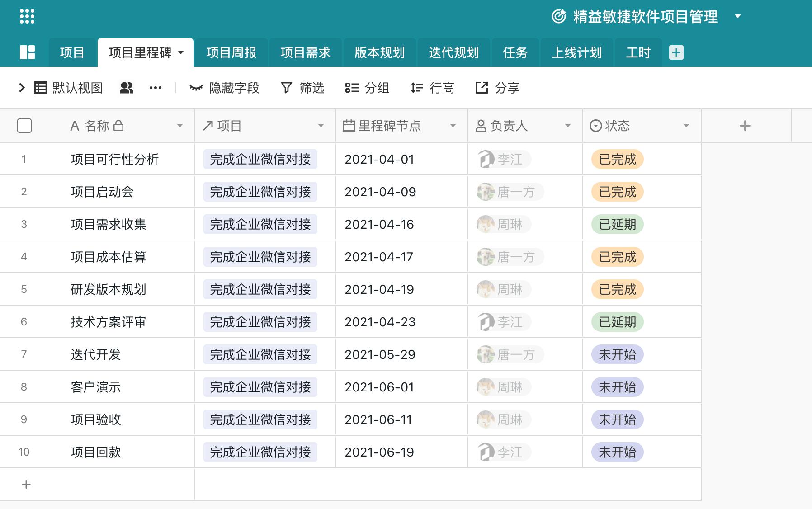Image resolution: width=812 pixels, height=509 pixels.
Task: Open the 负责人 column dropdown arrow
Action: [567, 126]
